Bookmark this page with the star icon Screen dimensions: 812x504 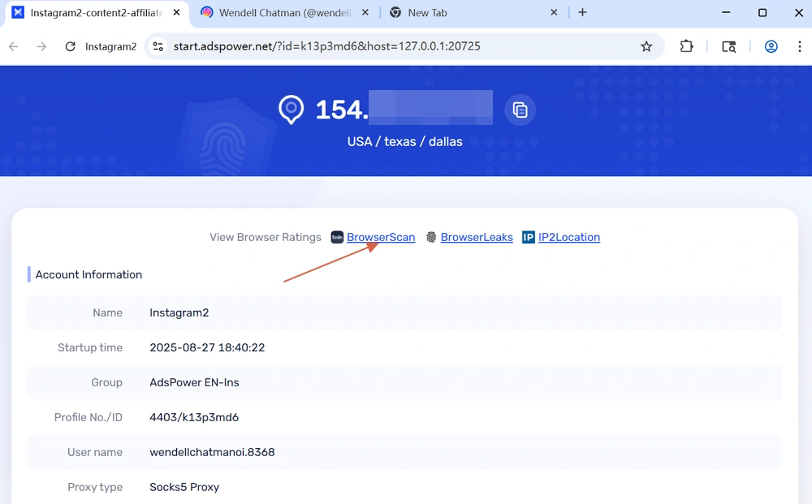[x=646, y=46]
